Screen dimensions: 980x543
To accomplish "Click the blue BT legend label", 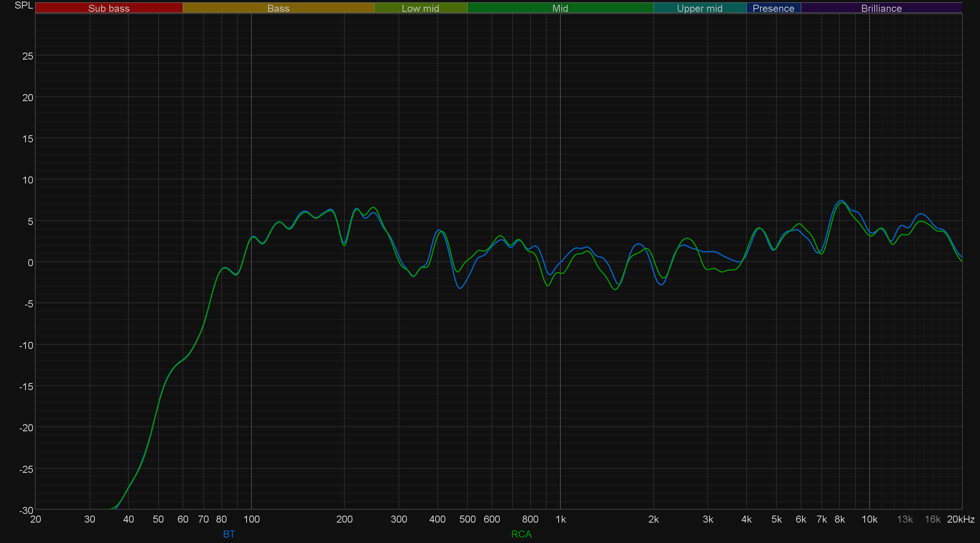I will point(229,534).
